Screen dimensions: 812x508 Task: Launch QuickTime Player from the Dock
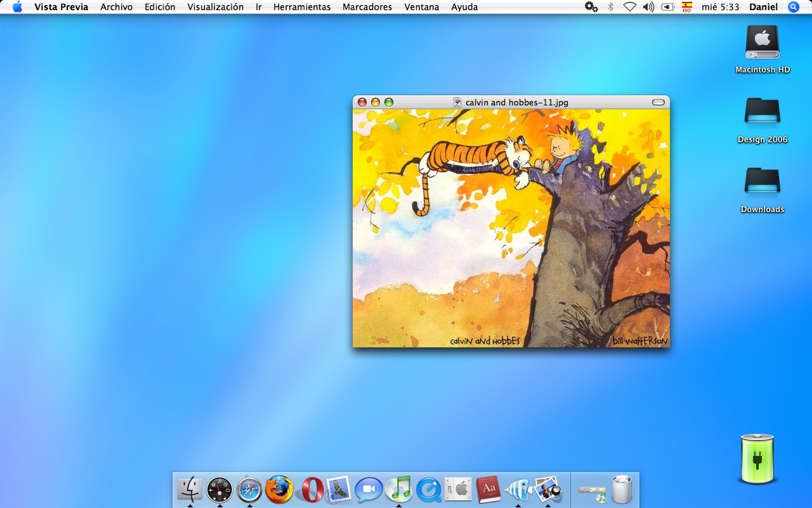(x=428, y=490)
